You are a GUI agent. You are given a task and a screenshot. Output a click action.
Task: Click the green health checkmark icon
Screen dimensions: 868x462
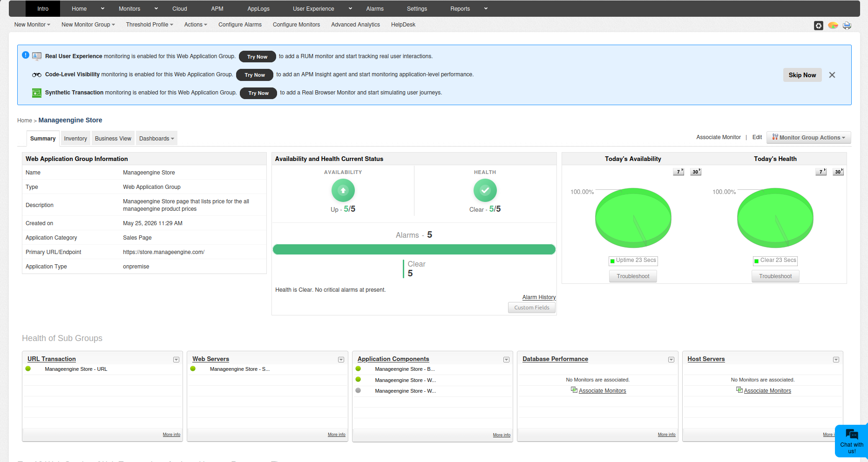point(485,190)
